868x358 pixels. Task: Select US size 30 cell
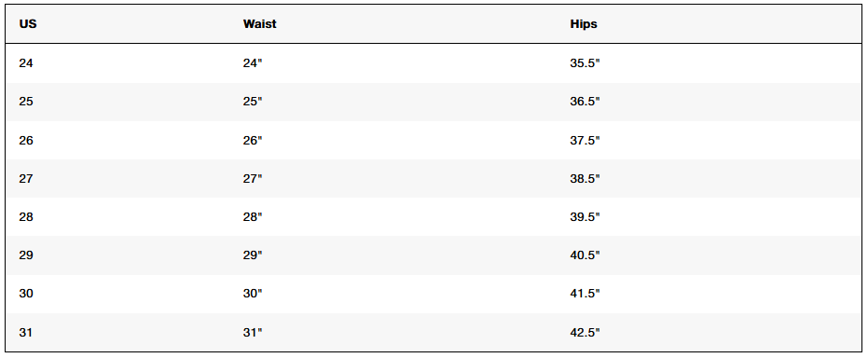point(26,294)
